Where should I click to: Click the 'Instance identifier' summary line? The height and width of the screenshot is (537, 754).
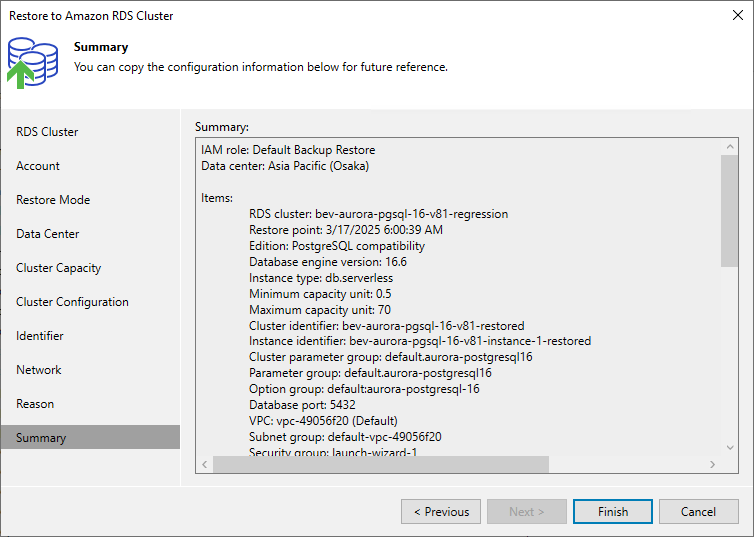pos(420,341)
